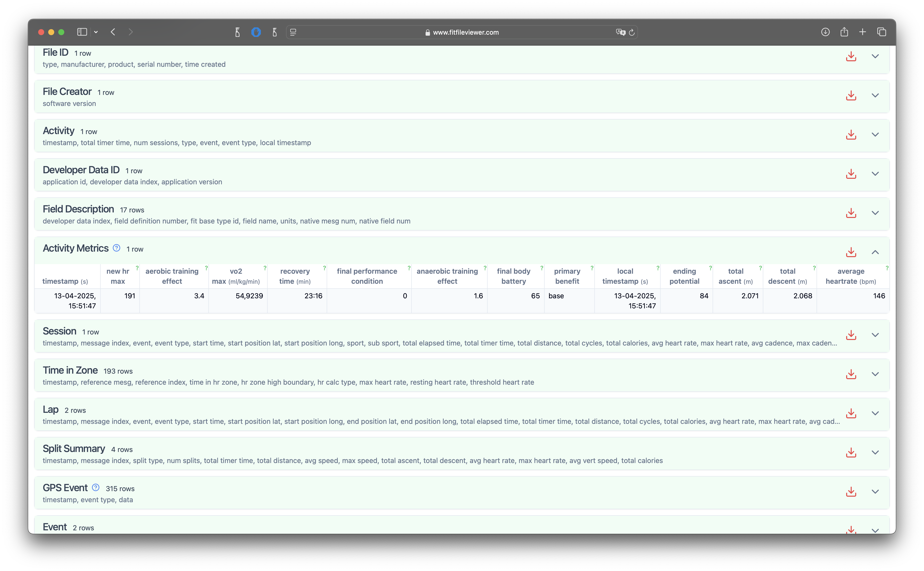
Task: Open Safari downloads list
Action: [x=825, y=32]
